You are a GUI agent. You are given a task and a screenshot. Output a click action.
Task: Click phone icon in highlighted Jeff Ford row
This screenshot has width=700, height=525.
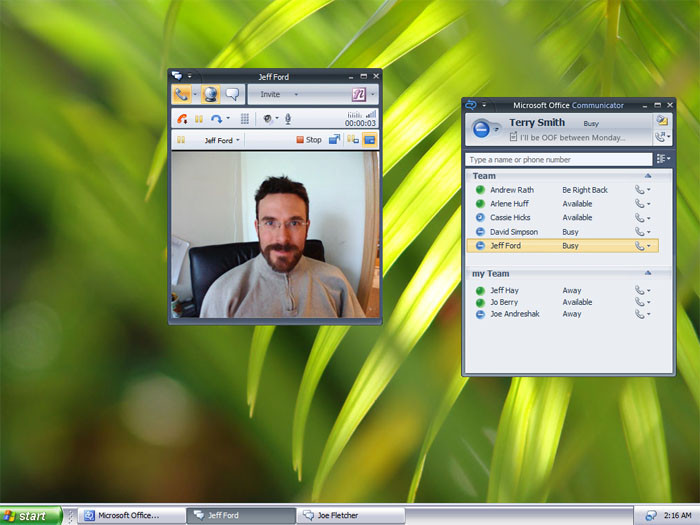tap(639, 246)
